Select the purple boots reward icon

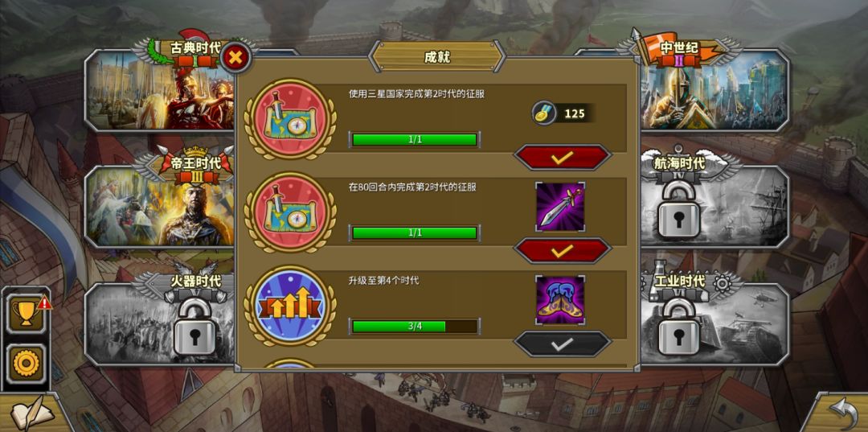click(560, 300)
